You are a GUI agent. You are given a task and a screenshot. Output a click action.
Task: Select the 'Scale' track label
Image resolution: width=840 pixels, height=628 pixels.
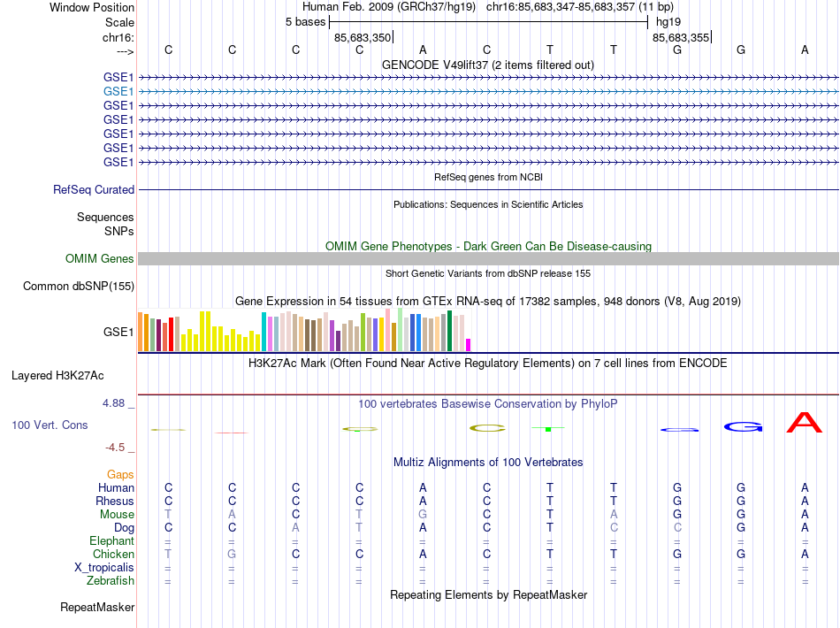(119, 22)
